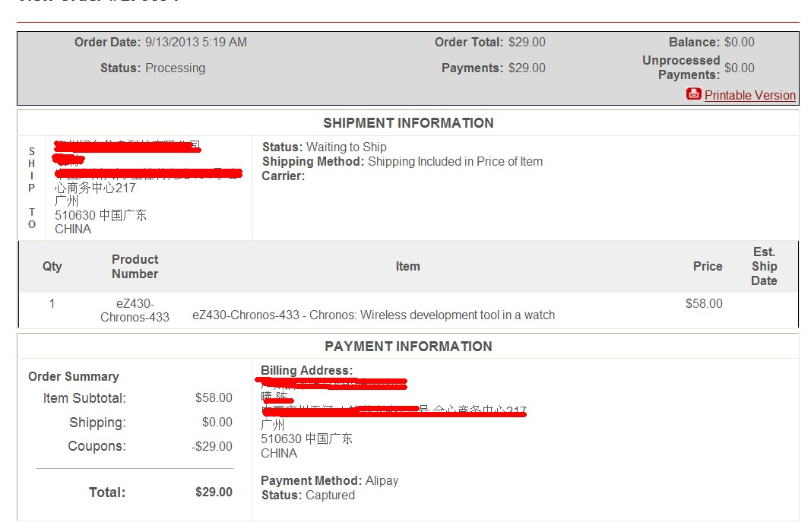811x532 pixels.
Task: Click the $58.00 price in item row
Action: (704, 304)
